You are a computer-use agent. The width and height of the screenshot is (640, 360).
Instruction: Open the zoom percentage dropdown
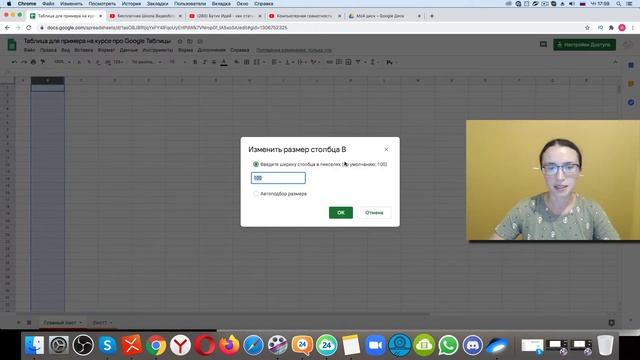click(x=62, y=62)
